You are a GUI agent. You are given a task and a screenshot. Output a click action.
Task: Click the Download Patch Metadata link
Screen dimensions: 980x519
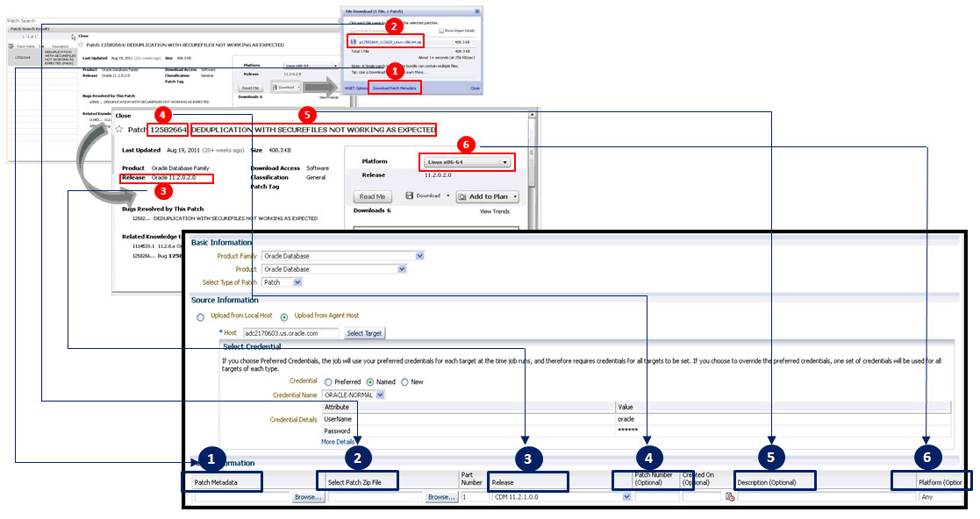pos(395,88)
